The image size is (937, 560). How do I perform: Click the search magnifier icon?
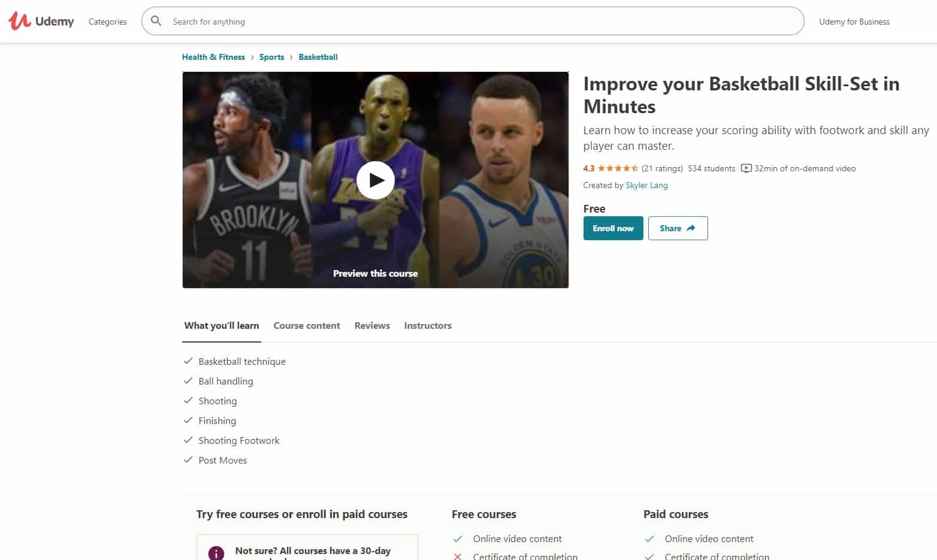click(x=156, y=21)
